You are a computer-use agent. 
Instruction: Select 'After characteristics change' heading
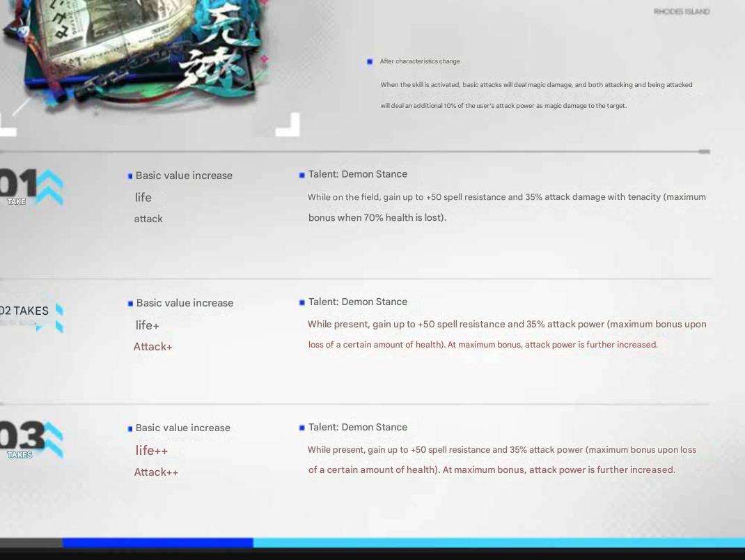point(420,61)
